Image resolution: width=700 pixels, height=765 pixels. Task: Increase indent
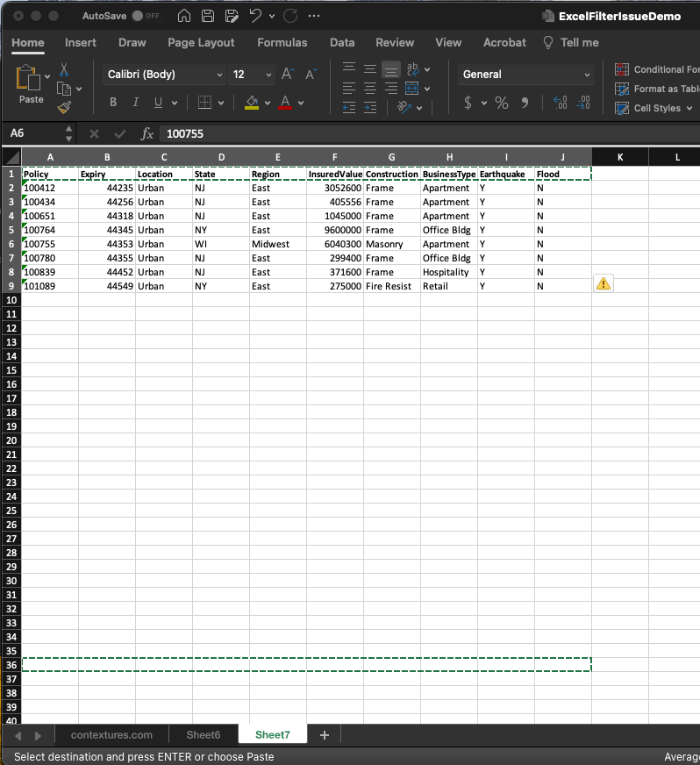coord(370,108)
